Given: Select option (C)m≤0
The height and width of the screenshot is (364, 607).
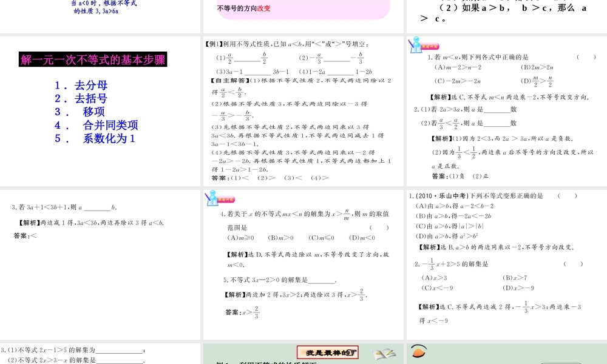Looking at the screenshot, I should tap(321, 238).
